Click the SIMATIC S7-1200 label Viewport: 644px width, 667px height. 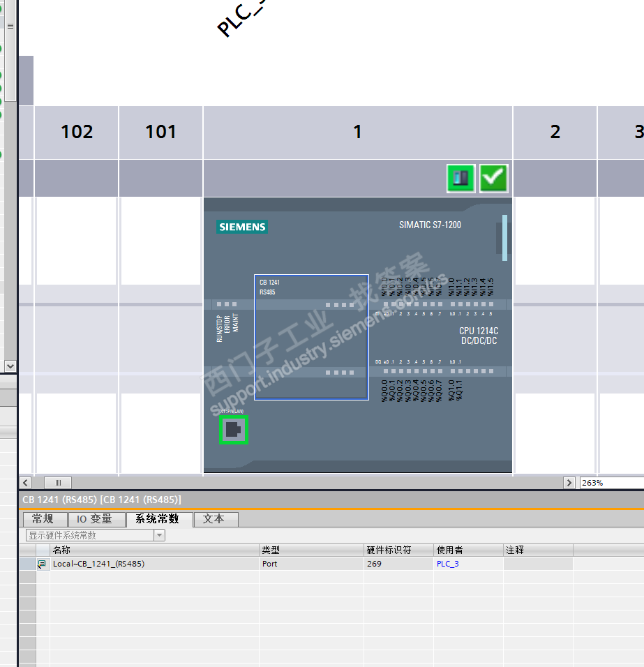(430, 225)
